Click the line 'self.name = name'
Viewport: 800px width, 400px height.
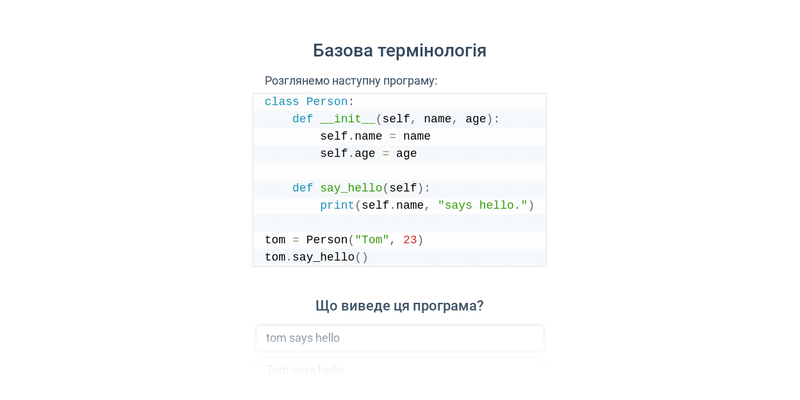pyautogui.click(x=399, y=137)
